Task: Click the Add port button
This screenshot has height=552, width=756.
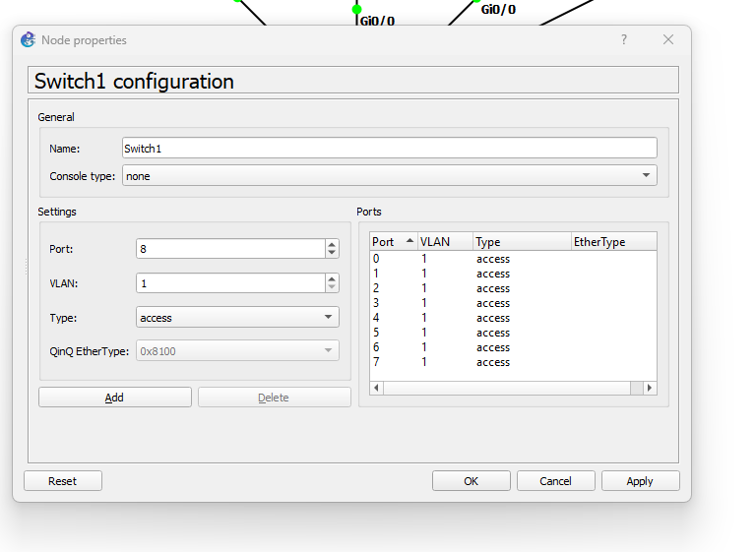Action: [115, 398]
